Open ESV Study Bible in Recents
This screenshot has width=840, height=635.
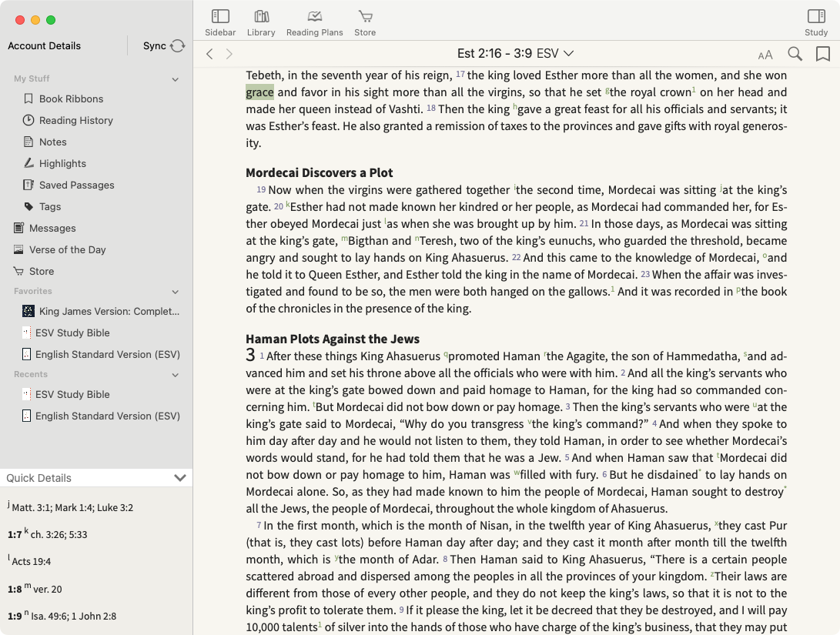tap(66, 394)
